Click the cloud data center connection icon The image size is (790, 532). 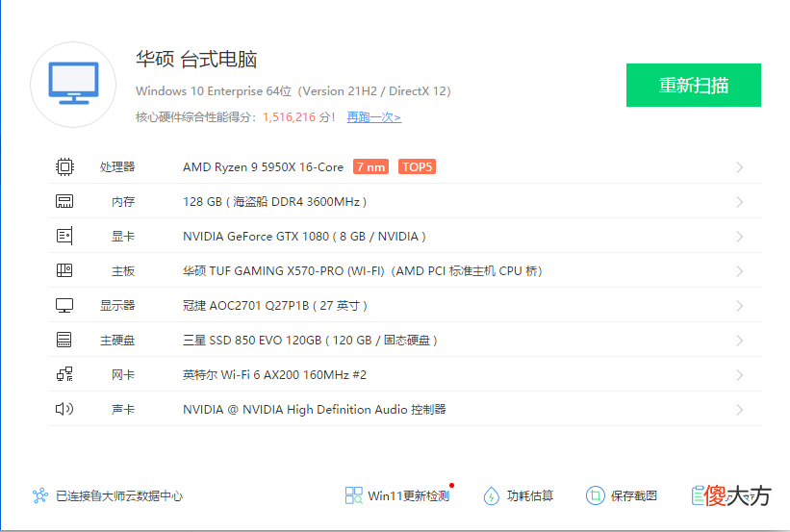(x=40, y=495)
